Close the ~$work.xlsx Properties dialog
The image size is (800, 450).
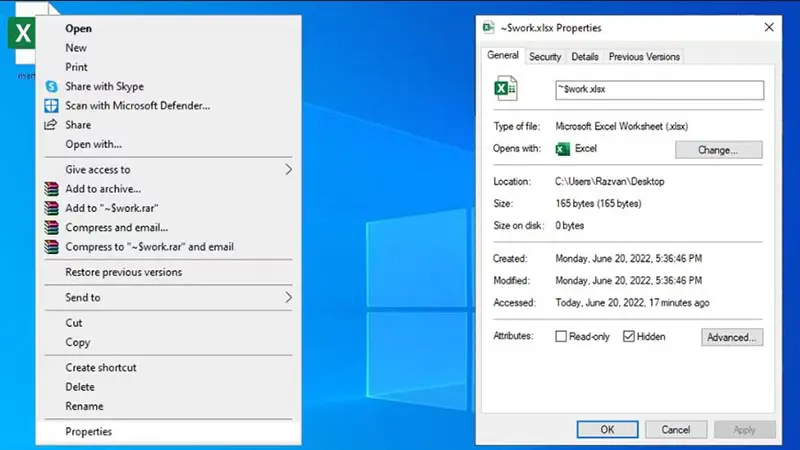coord(769,27)
